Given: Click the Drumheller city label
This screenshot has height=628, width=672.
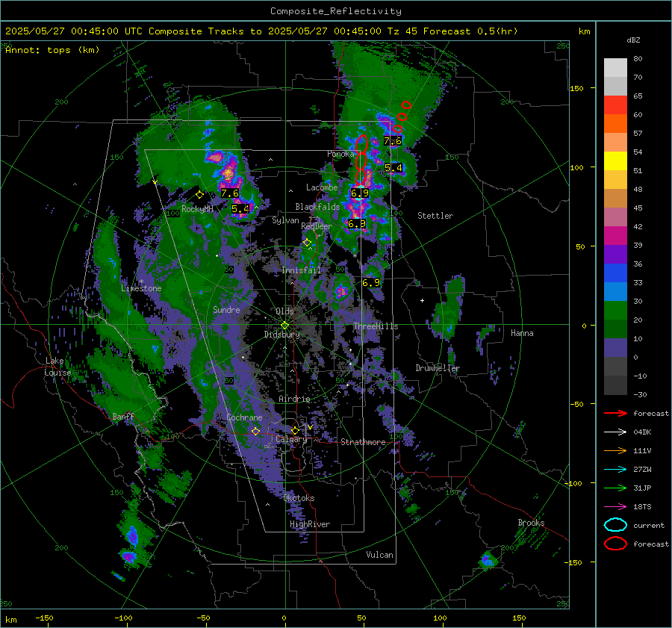Looking at the screenshot, I should [x=438, y=368].
